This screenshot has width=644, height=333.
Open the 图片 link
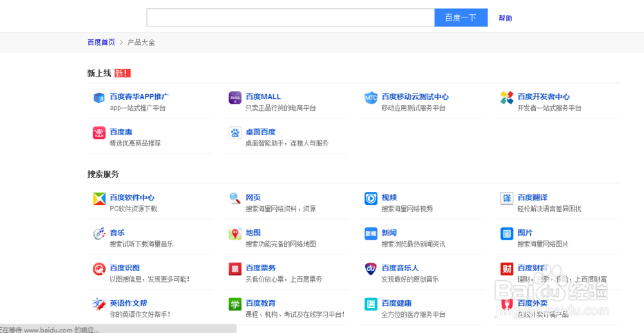coord(525,233)
